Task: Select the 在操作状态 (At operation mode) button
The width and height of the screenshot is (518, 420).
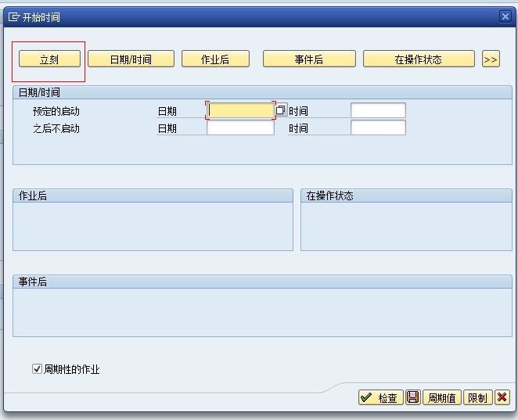Action: click(x=419, y=59)
